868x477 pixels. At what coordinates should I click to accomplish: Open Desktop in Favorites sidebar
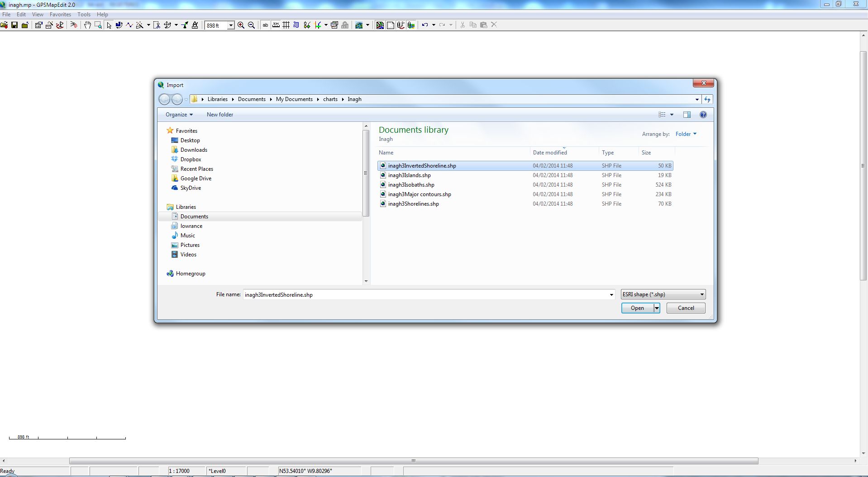pyautogui.click(x=190, y=140)
